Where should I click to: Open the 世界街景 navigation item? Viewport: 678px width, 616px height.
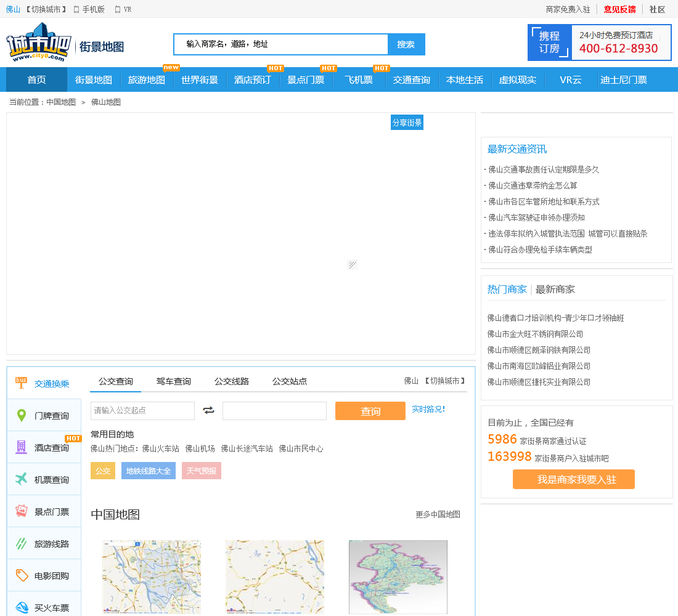pyautogui.click(x=200, y=79)
